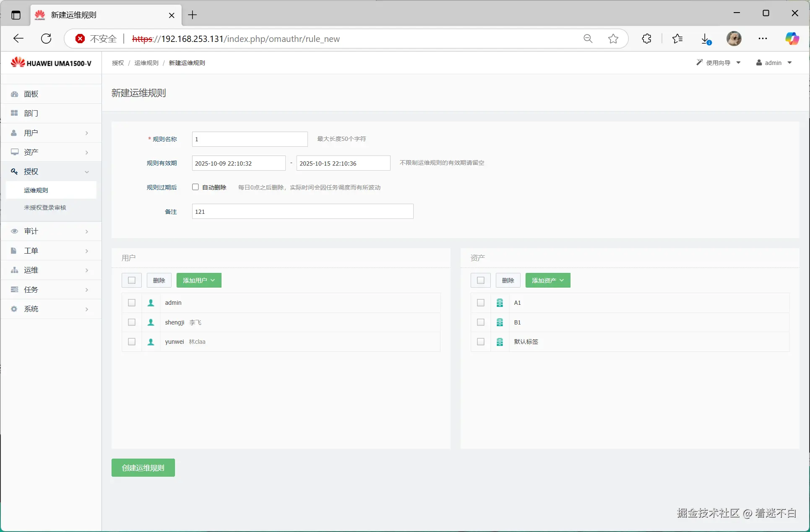Click the 备注 input field
Viewport: 810px width, 532px height.
tap(302, 212)
